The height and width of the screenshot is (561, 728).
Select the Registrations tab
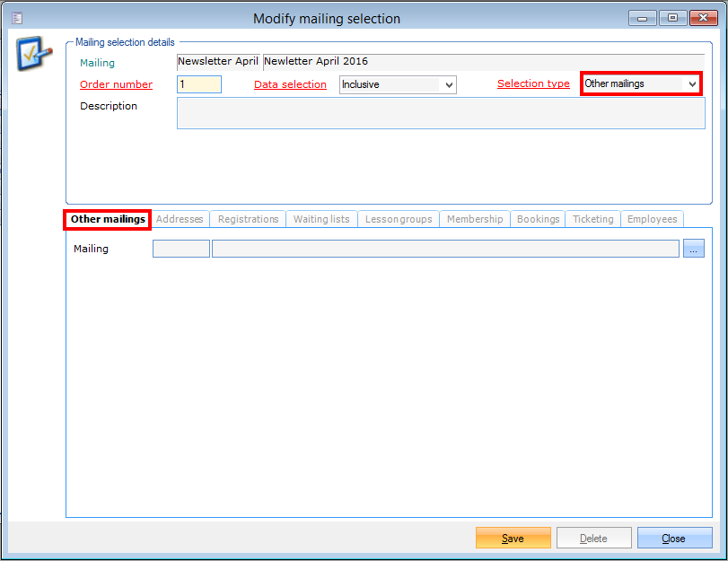(248, 219)
